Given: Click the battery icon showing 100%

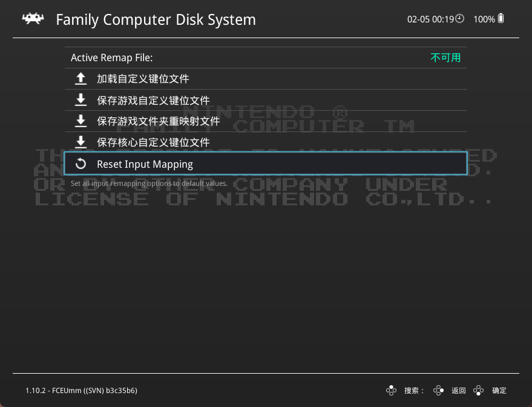Looking at the screenshot, I should click(501, 18).
